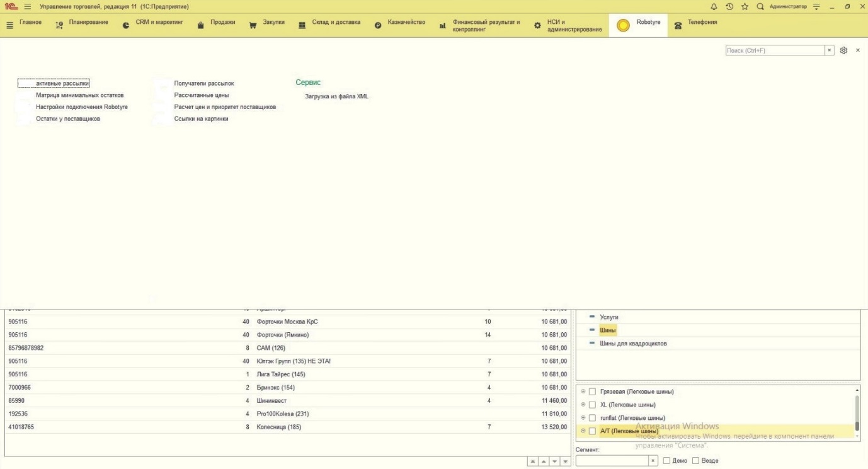This screenshot has width=868, height=469.
Task: Check the Грязевая (Легковые шины) checkbox
Action: click(592, 392)
